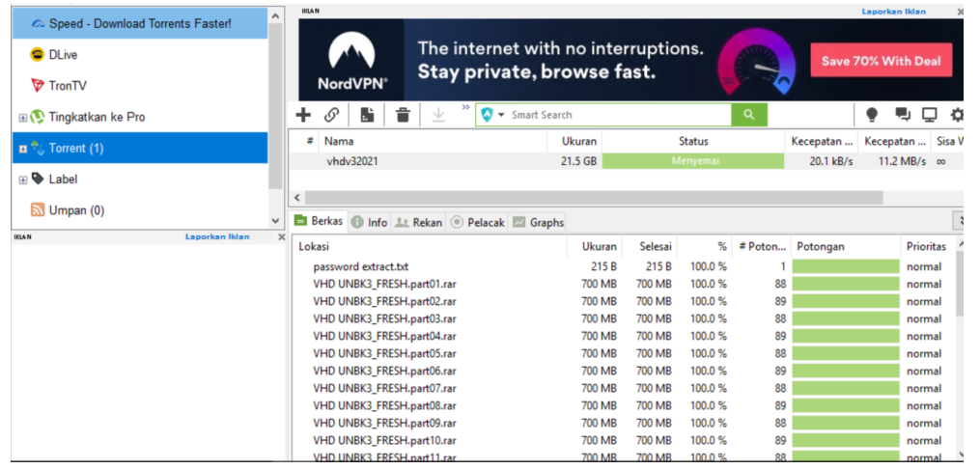Click pieces bar of password extract.txt
The image size is (980, 469).
pyautogui.click(x=846, y=266)
